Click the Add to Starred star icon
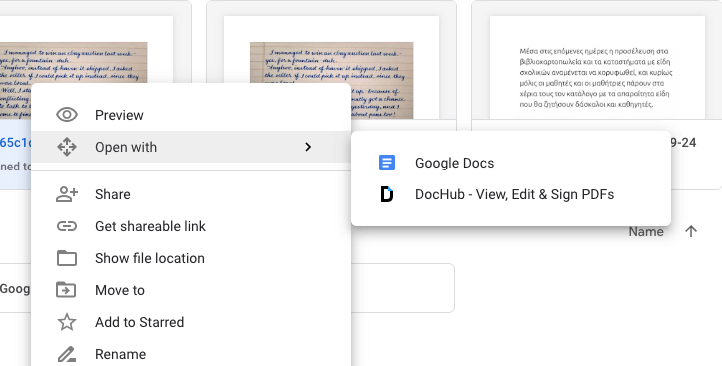The width and height of the screenshot is (722, 366). (67, 322)
